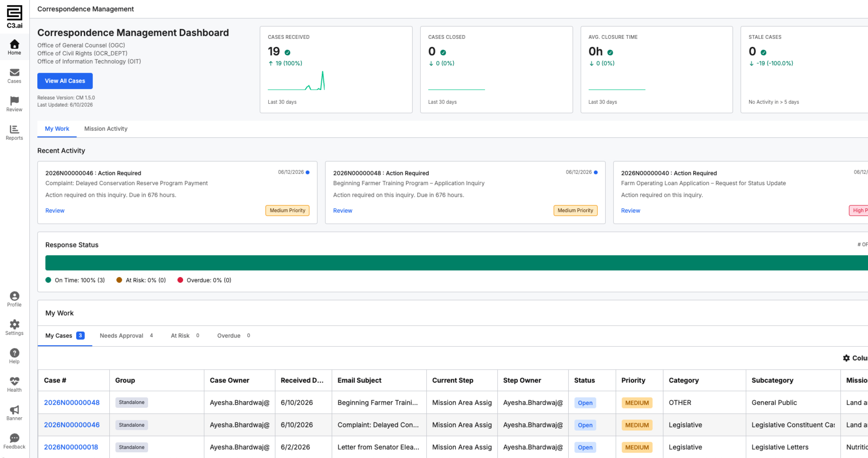The image size is (868, 458).
Task: Click the 'OTHER' category cell
Action: 705,403
